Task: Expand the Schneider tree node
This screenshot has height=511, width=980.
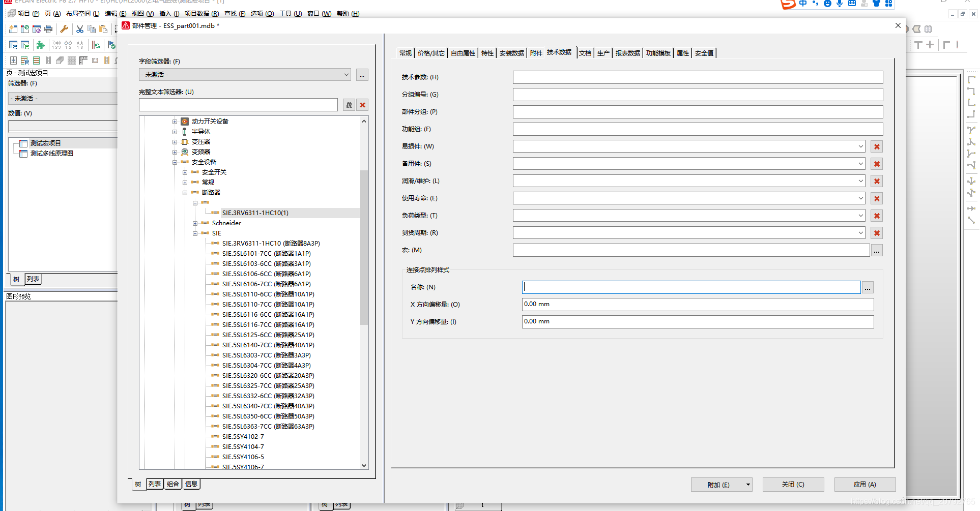Action: click(x=195, y=223)
